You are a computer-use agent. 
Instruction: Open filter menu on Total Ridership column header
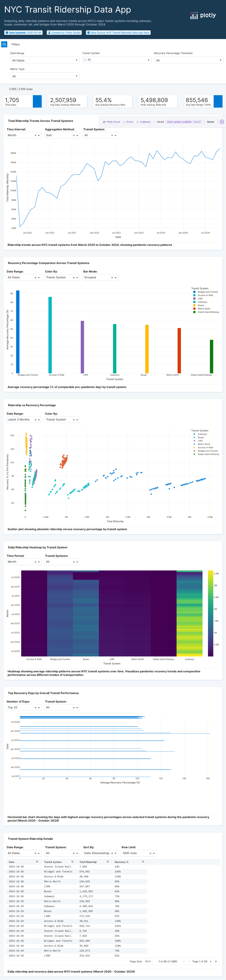tap(108, 862)
